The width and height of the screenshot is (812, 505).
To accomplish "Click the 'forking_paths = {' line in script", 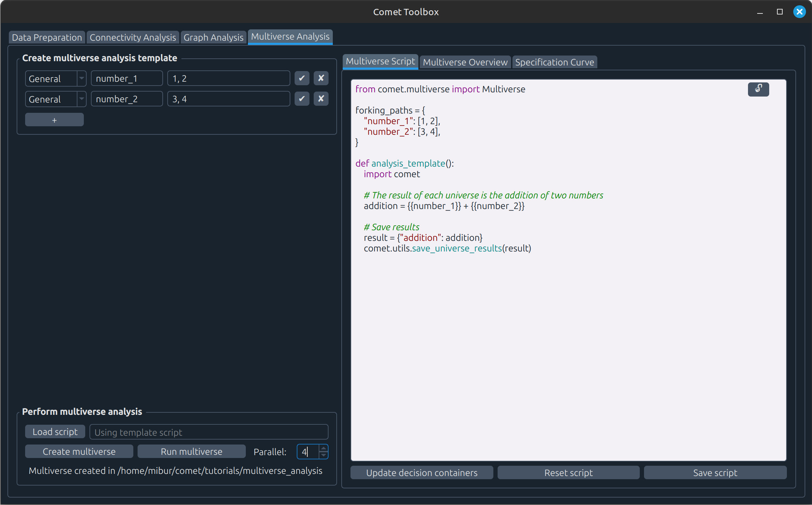I will click(390, 110).
